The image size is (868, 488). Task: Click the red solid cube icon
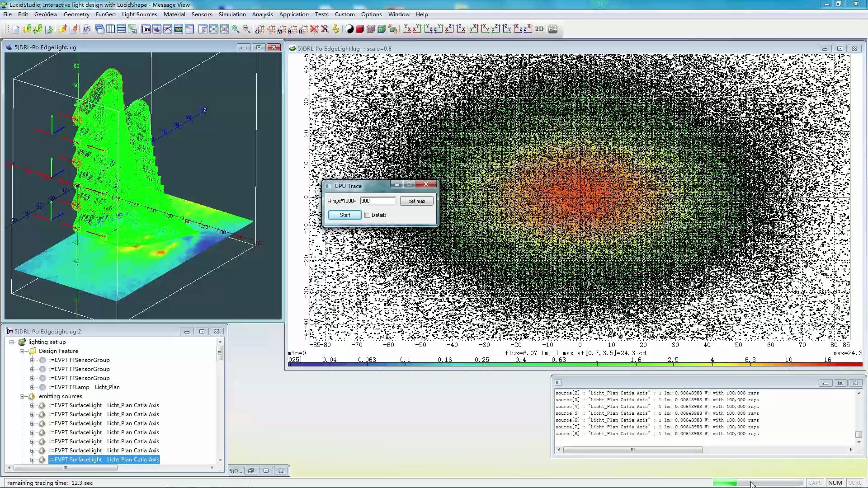pyautogui.click(x=360, y=29)
